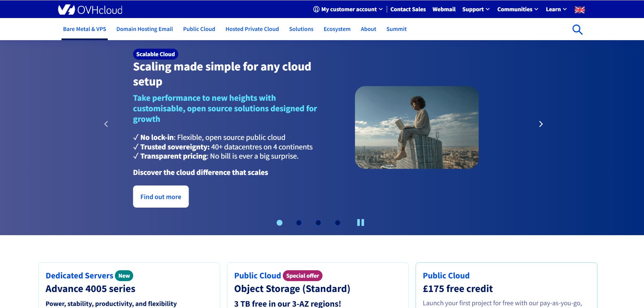Open the Contact Sales link
644x308 pixels.
[408, 9]
